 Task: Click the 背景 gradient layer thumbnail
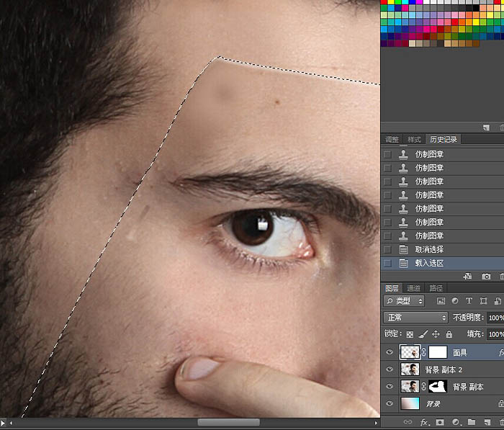click(410, 403)
